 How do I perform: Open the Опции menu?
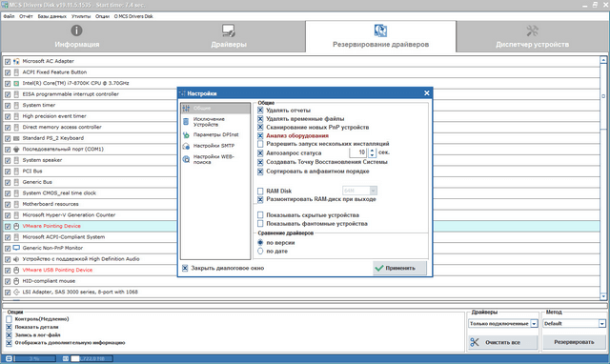[x=102, y=16]
